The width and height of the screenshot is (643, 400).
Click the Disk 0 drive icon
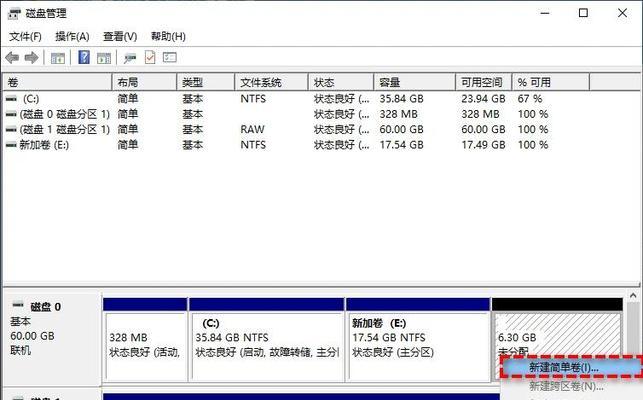pyautogui.click(x=18, y=305)
